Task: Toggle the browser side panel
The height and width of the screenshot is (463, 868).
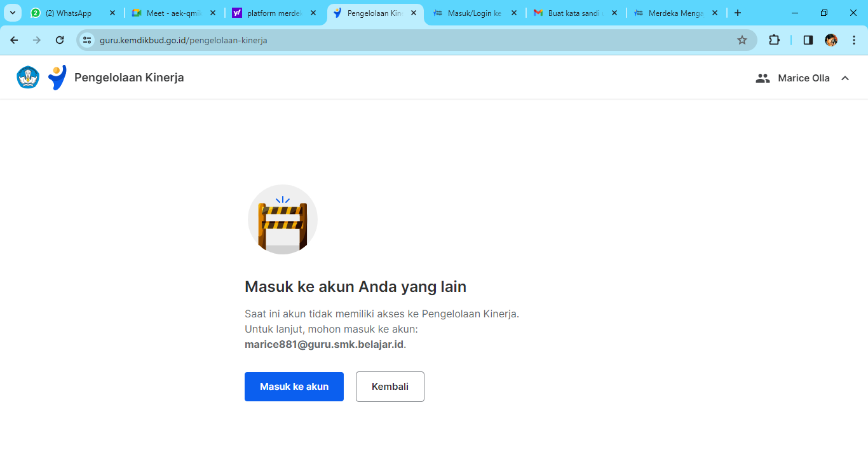Action: point(808,40)
